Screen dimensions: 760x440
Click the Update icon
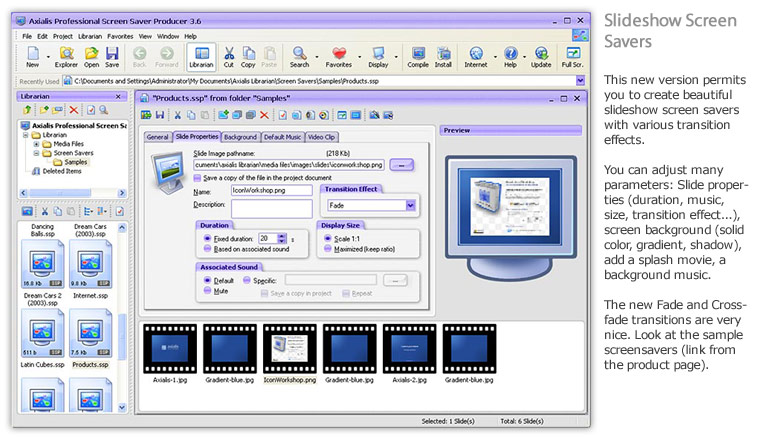pos(541,57)
